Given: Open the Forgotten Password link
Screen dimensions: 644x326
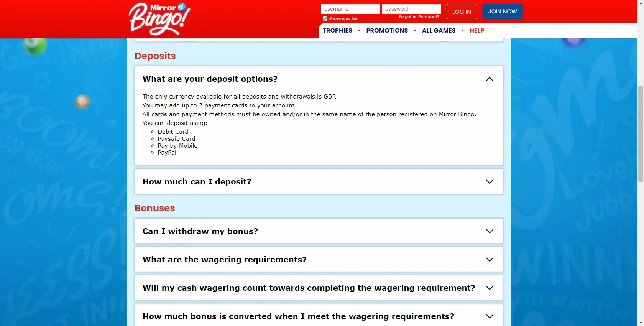Looking at the screenshot, I should click(419, 17).
